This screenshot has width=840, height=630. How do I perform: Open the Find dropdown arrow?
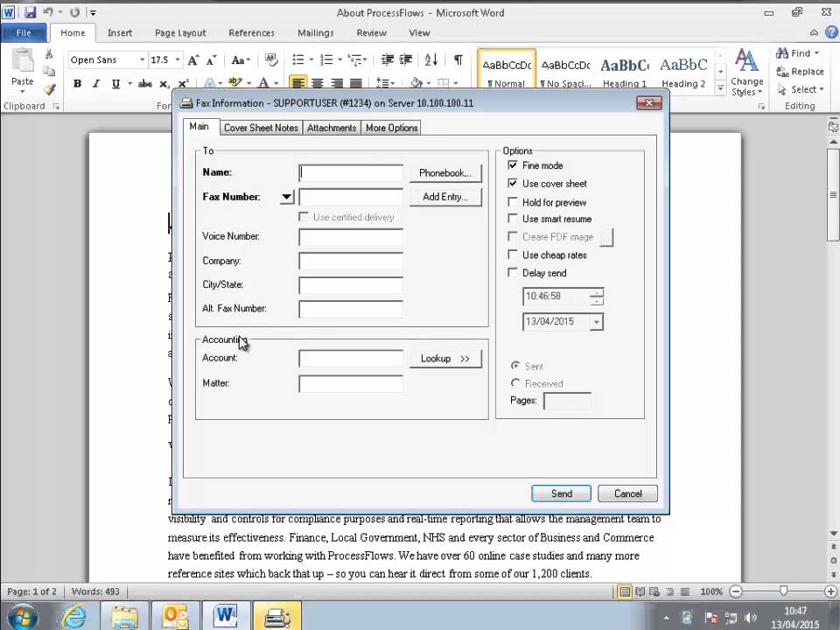pos(817,53)
